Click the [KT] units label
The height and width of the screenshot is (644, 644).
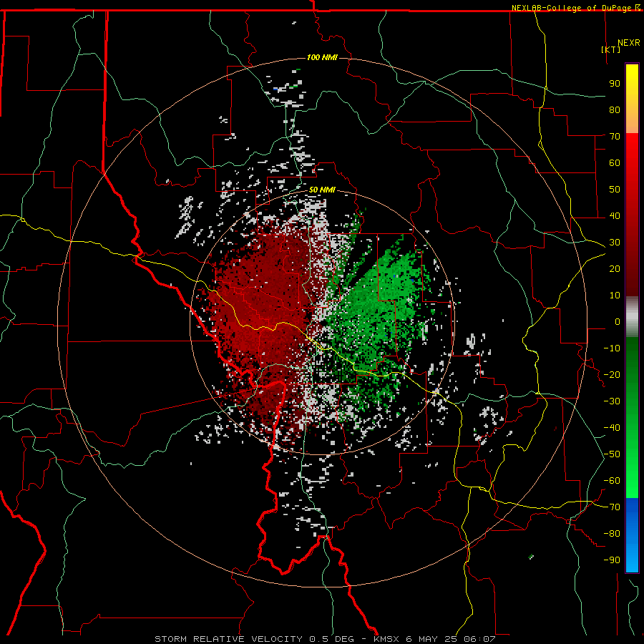tap(610, 49)
